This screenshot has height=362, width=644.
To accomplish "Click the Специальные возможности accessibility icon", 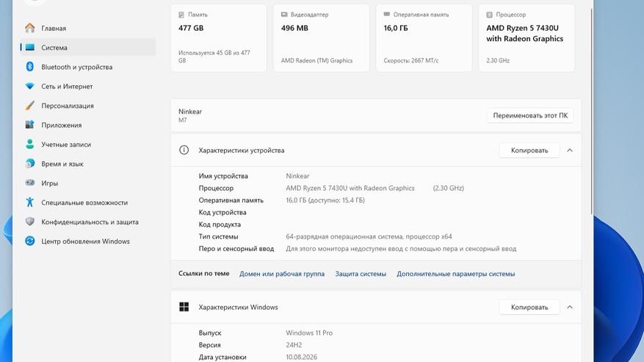I will pyautogui.click(x=29, y=202).
